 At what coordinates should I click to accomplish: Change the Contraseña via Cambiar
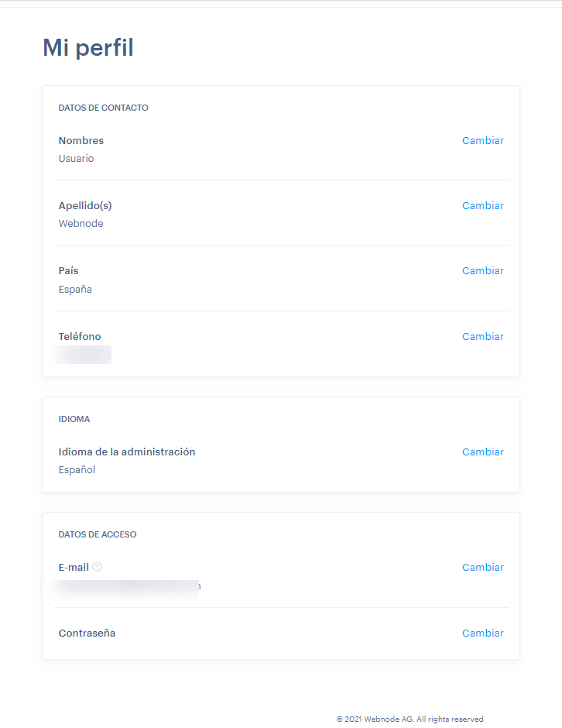tap(482, 634)
